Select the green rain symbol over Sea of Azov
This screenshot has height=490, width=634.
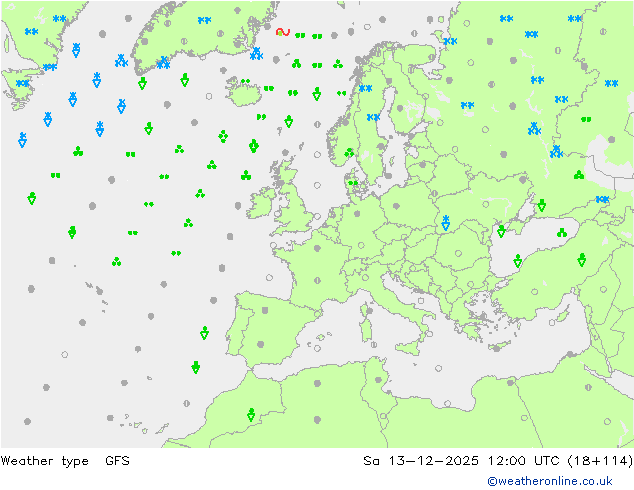(x=562, y=232)
